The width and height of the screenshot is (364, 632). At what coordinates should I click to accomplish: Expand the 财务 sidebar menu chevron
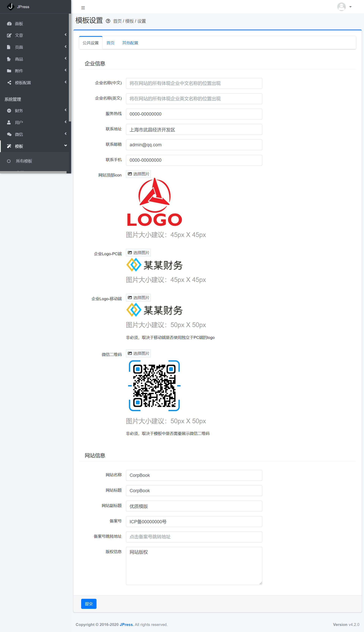pos(65,110)
